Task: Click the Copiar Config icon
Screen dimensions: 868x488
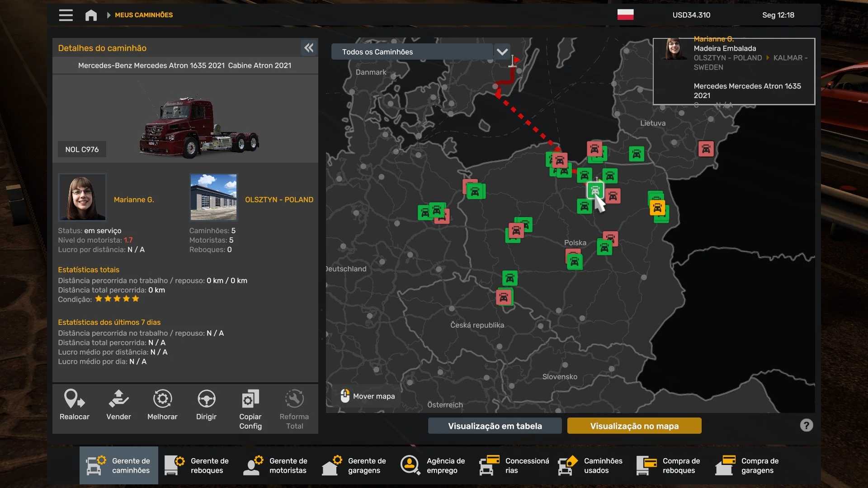Action: [x=250, y=399]
